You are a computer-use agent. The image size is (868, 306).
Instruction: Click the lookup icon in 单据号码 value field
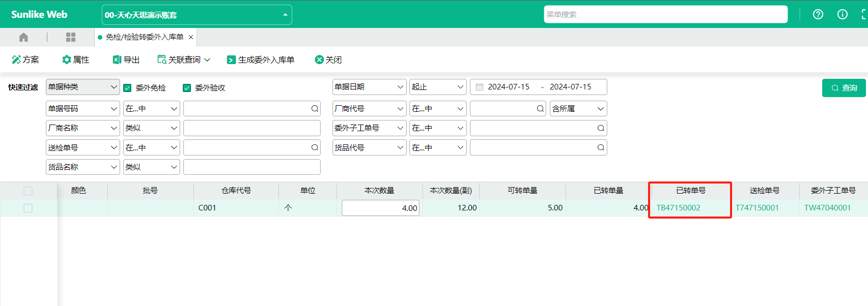[x=315, y=109]
